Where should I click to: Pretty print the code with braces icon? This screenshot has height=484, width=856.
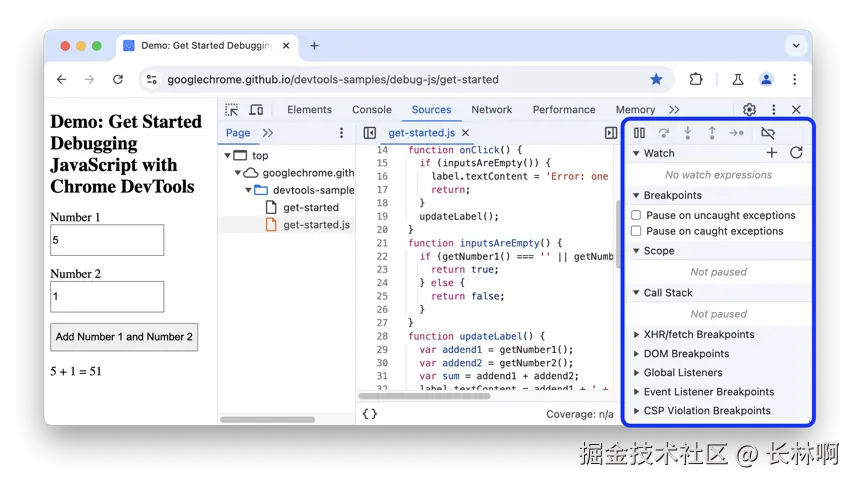point(370,414)
